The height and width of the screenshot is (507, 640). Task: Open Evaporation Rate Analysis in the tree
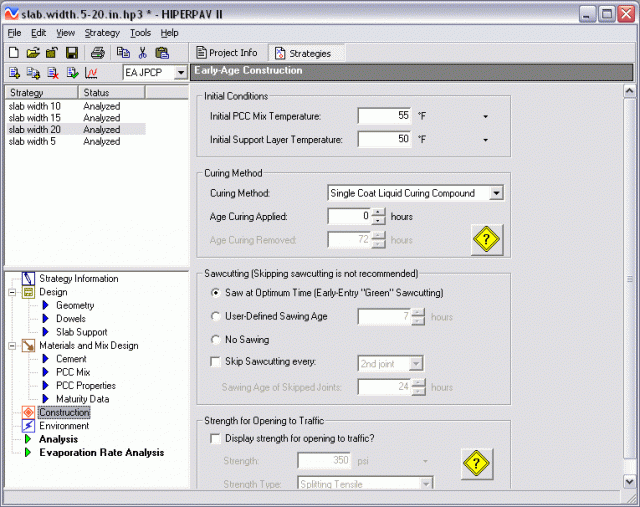click(101, 452)
